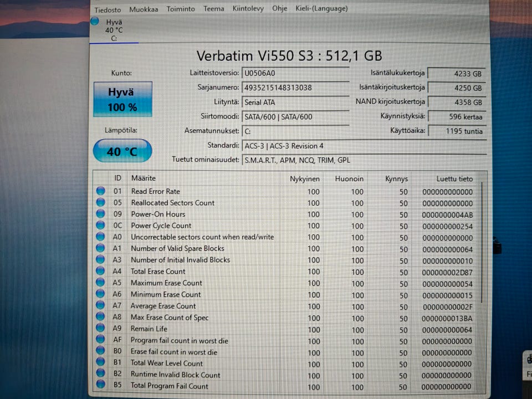
Task: Click the status orb for Minimum Erase Count
Action: (x=100, y=294)
